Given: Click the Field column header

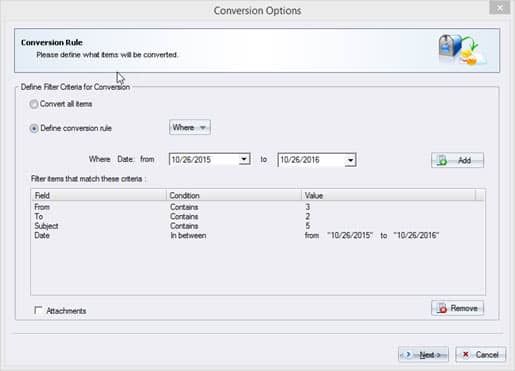Looking at the screenshot, I should (99, 195).
